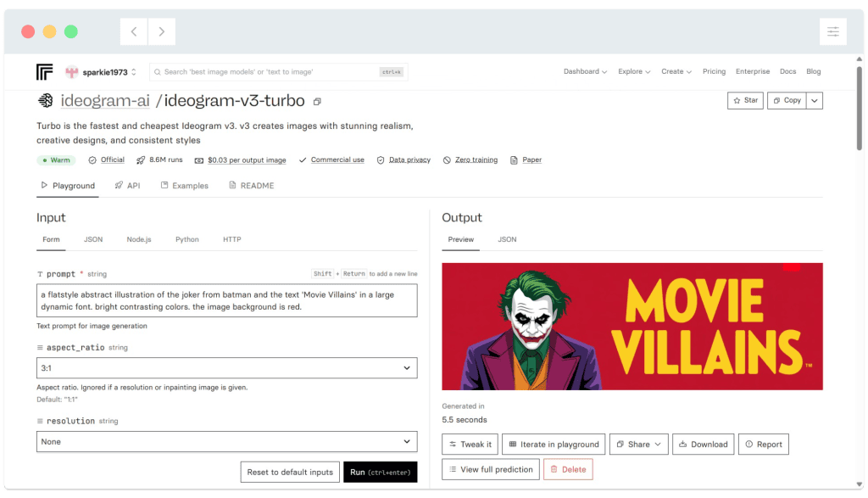868x498 pixels.
Task: Open the Paper link
Action: tap(532, 159)
